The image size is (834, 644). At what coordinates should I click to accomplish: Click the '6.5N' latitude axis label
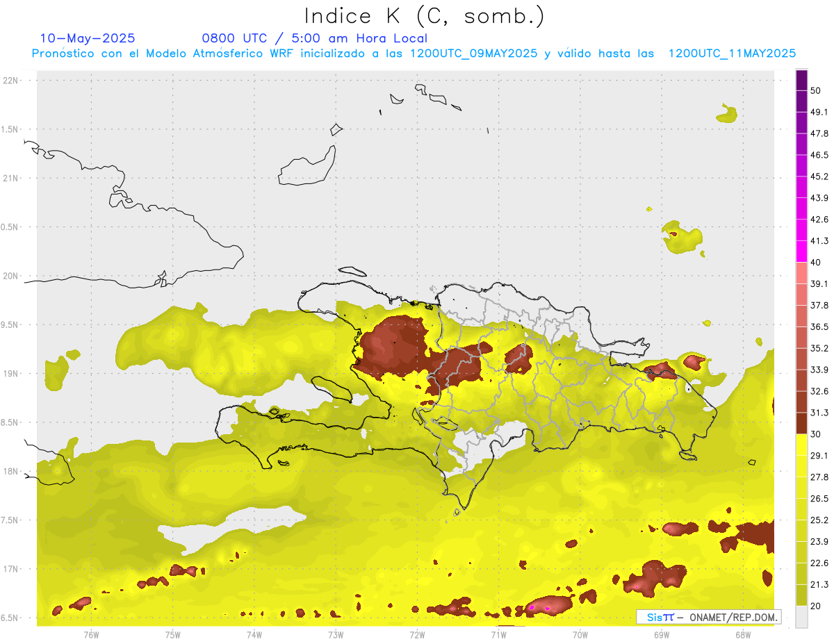click(10, 618)
